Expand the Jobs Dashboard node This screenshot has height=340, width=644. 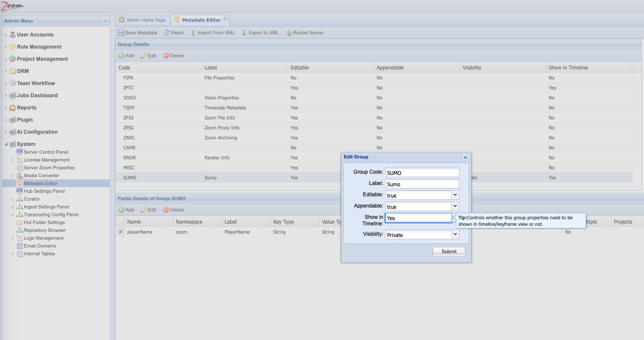coord(6,96)
